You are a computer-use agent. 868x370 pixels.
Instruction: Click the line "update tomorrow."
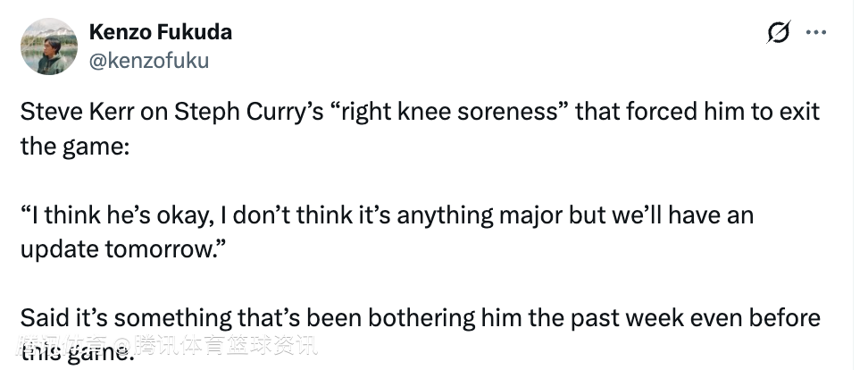tap(121, 249)
